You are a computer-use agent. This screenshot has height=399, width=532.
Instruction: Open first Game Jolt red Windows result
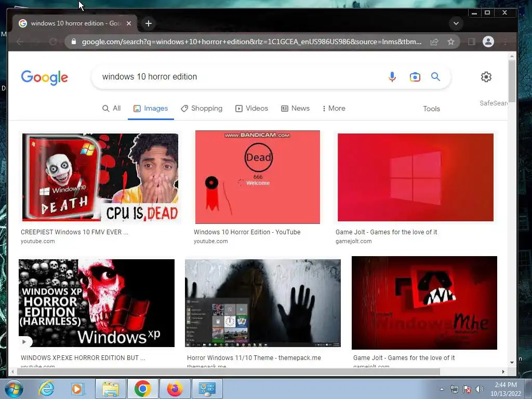[386, 232]
